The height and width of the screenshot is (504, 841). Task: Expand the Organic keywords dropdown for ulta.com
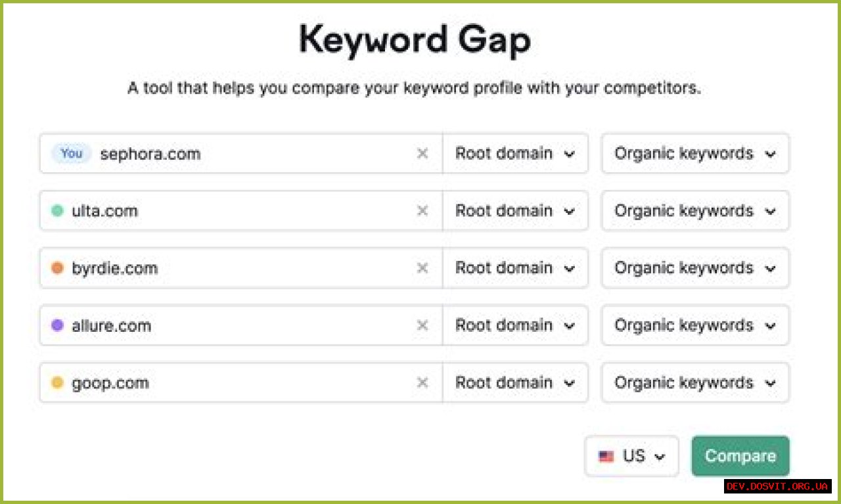[x=694, y=210]
